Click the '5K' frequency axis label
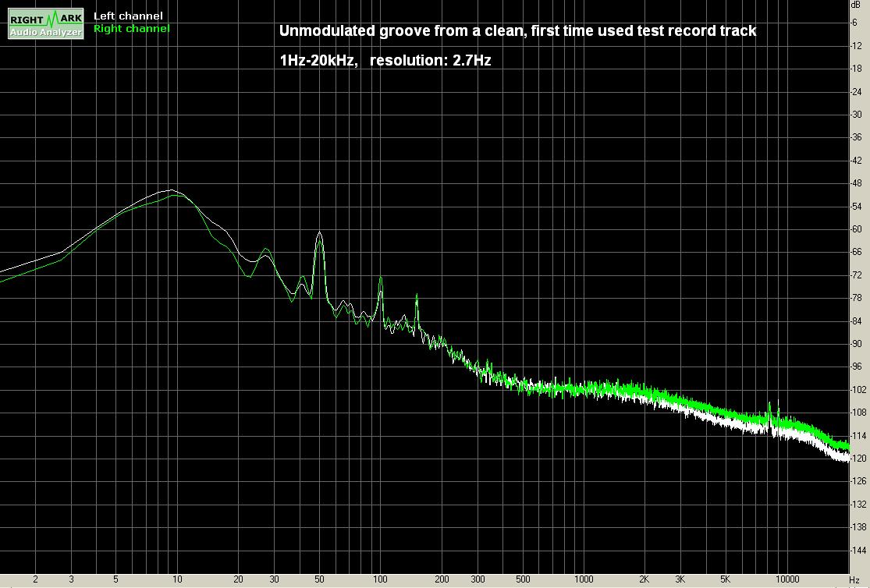 [725, 579]
